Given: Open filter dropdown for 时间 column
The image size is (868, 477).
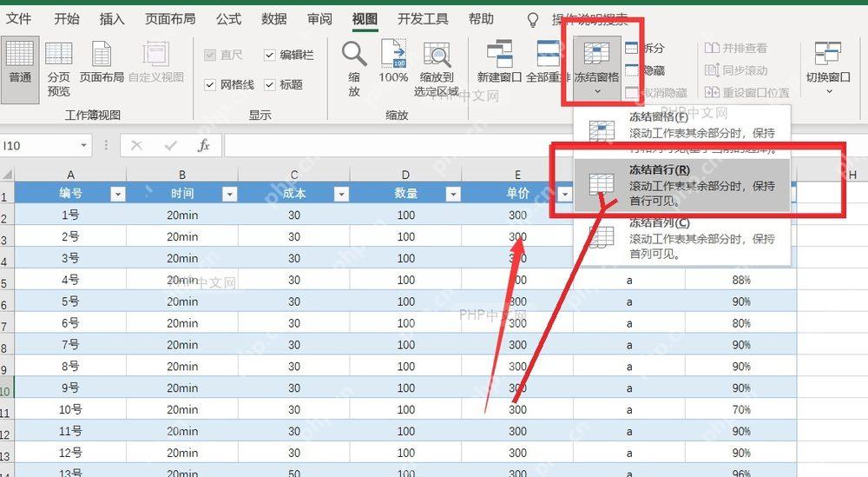Looking at the screenshot, I should pos(230,194).
